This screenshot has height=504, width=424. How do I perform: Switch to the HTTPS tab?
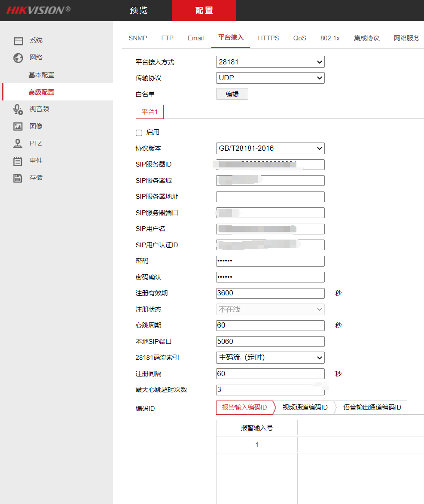(x=268, y=38)
